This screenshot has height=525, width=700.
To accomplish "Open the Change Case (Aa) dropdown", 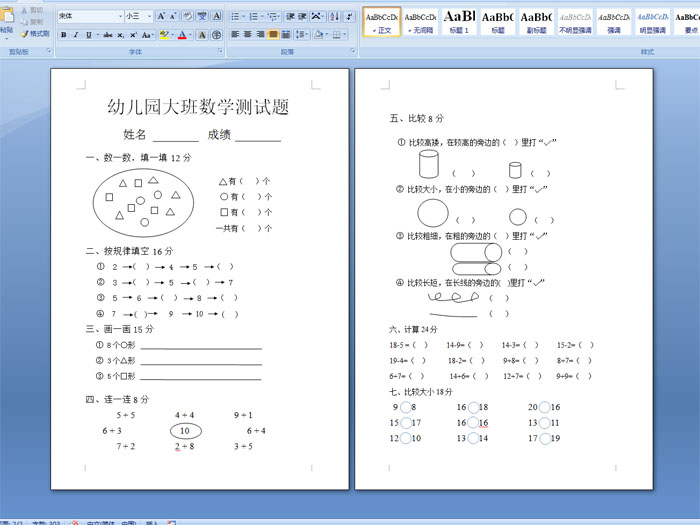I will (x=147, y=34).
